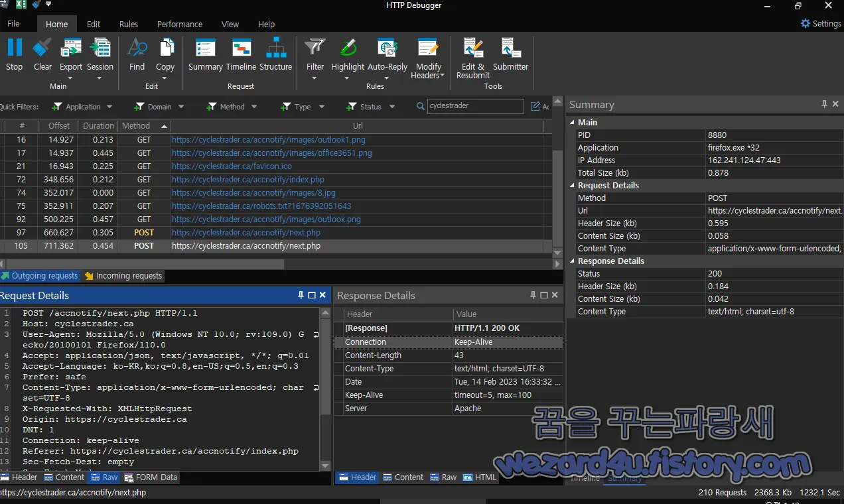Click the Filter funnel icon

point(315,48)
